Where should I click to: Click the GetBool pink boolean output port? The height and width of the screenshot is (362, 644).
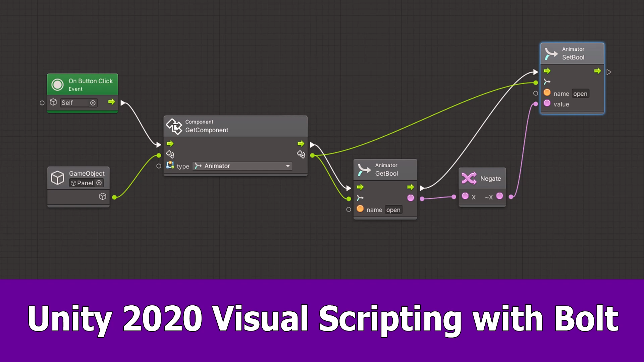(411, 198)
